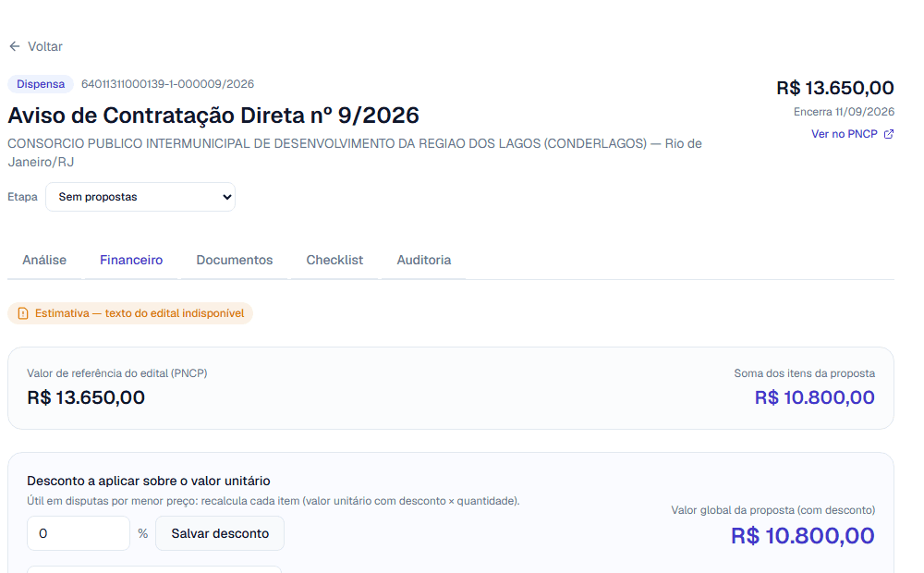This screenshot has width=924, height=573.
Task: Click the Valor de referência amount R$ 13.650,00
Action: click(86, 397)
